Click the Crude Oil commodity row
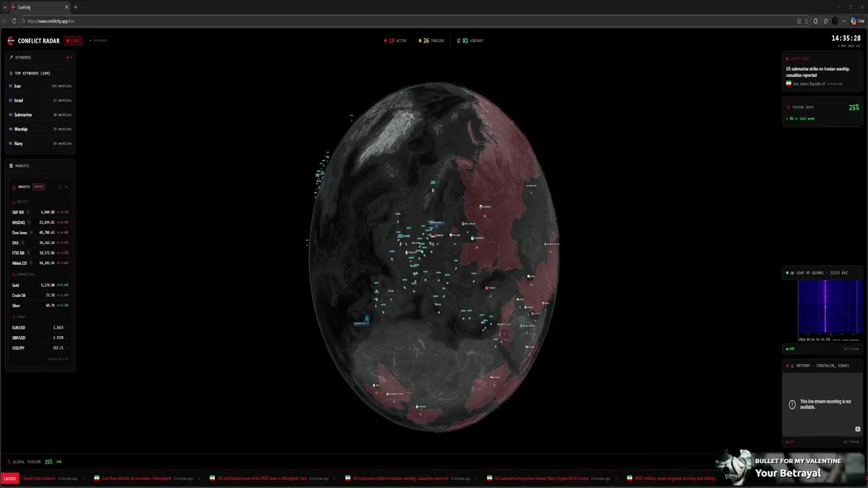 pyautogui.click(x=40, y=296)
